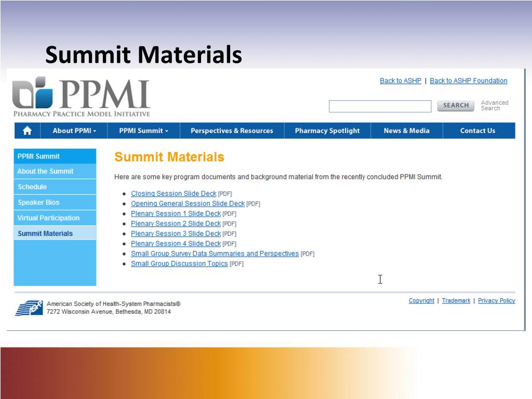Open Schedule in sidebar

[x=55, y=187]
